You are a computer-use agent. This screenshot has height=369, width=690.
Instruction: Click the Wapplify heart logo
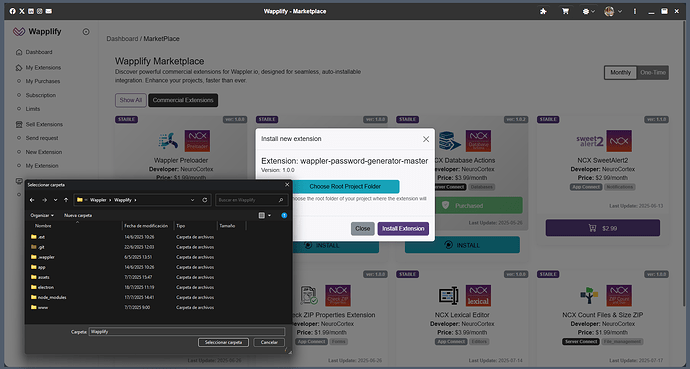pyautogui.click(x=19, y=32)
